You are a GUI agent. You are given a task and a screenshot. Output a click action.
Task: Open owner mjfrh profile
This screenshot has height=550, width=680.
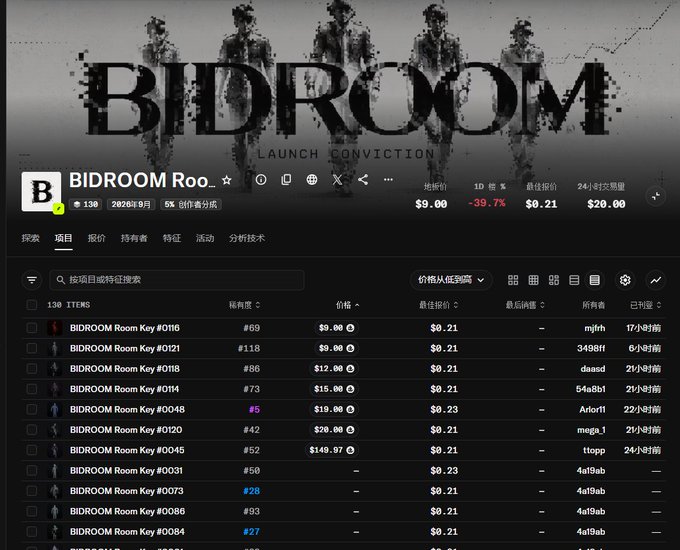(x=595, y=328)
